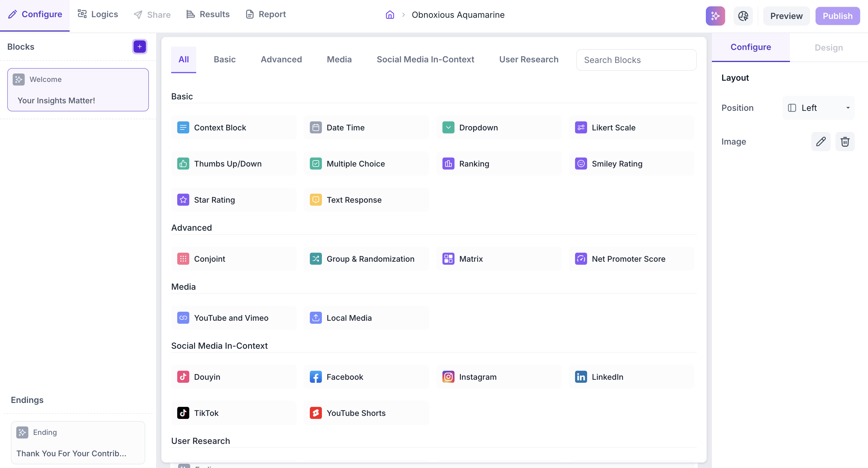868x468 pixels.
Task: Open the Position Left dropdown
Action: 818,108
